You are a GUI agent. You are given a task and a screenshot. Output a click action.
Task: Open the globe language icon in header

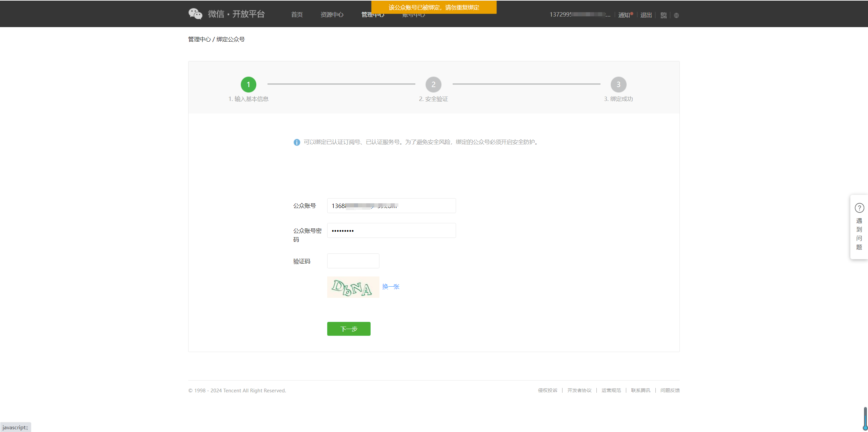(676, 15)
